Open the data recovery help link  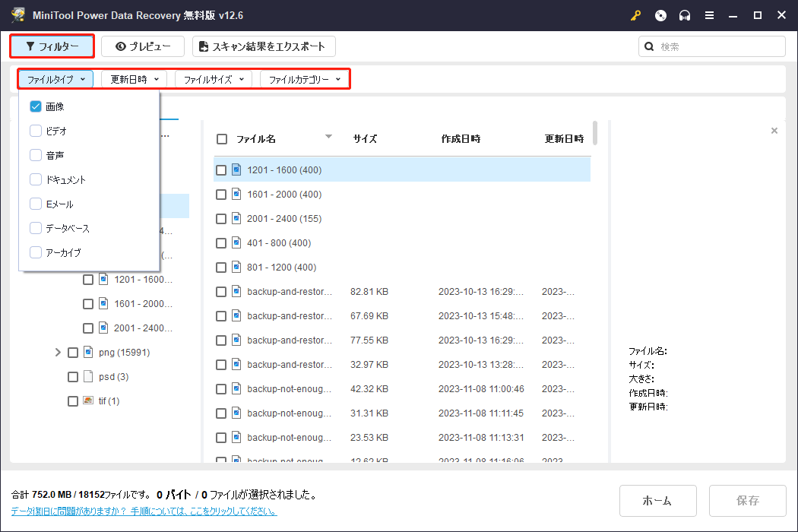(144, 511)
